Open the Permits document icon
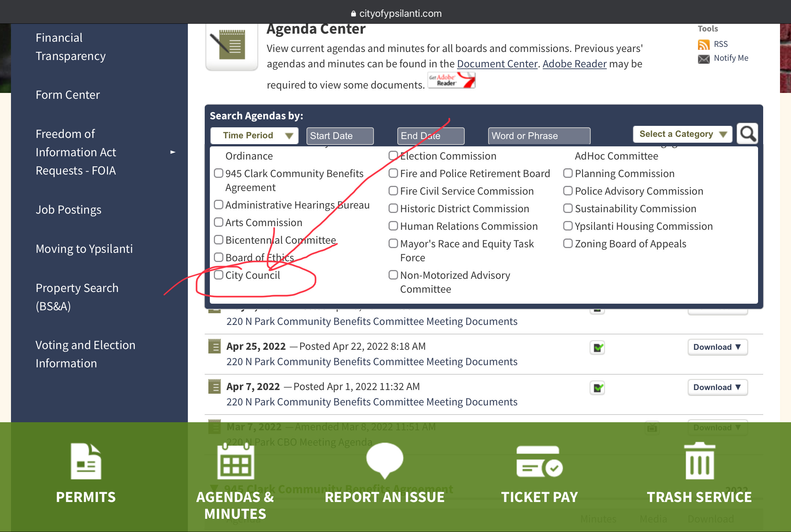Screen dimensions: 791x532 (86, 461)
